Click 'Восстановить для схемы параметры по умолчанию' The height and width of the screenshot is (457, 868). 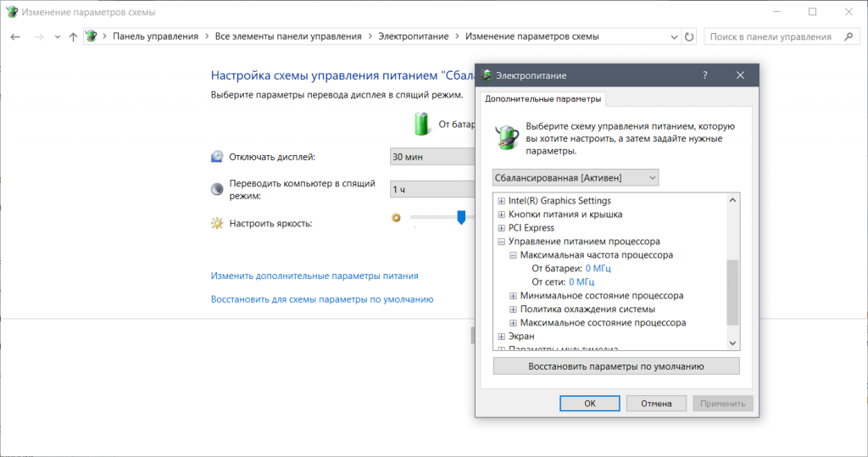pos(322,299)
